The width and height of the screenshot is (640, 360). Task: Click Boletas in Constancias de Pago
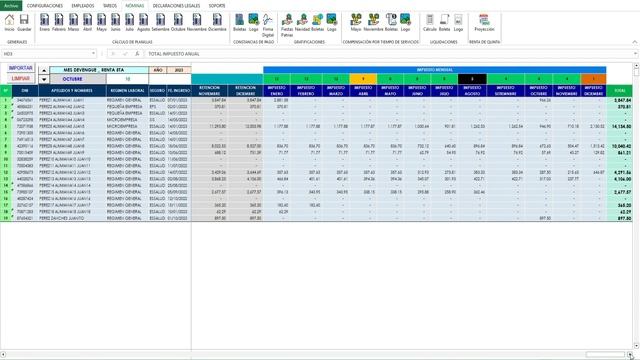point(240,22)
